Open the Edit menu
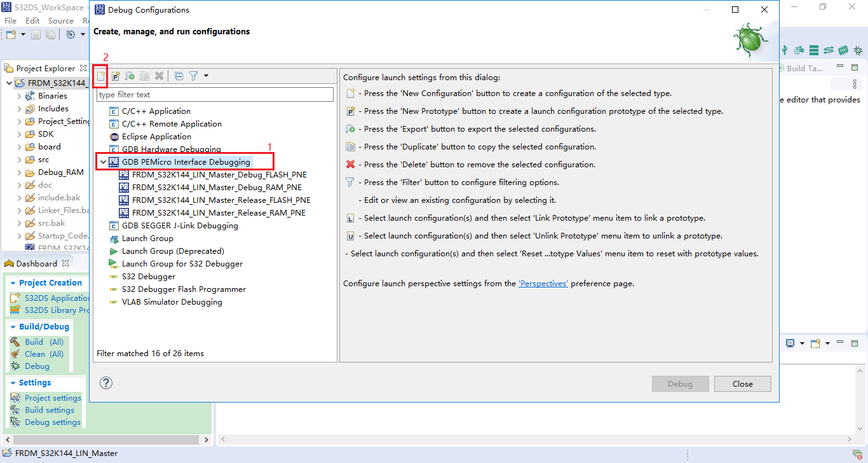Viewport: 868px width, 463px height. tap(32, 20)
